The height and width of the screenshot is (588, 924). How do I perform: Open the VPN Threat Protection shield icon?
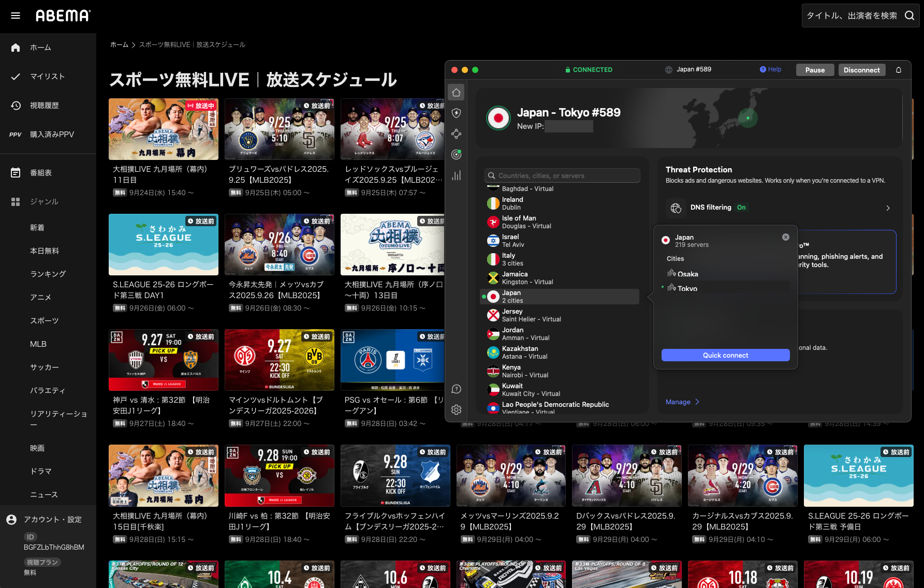point(456,113)
